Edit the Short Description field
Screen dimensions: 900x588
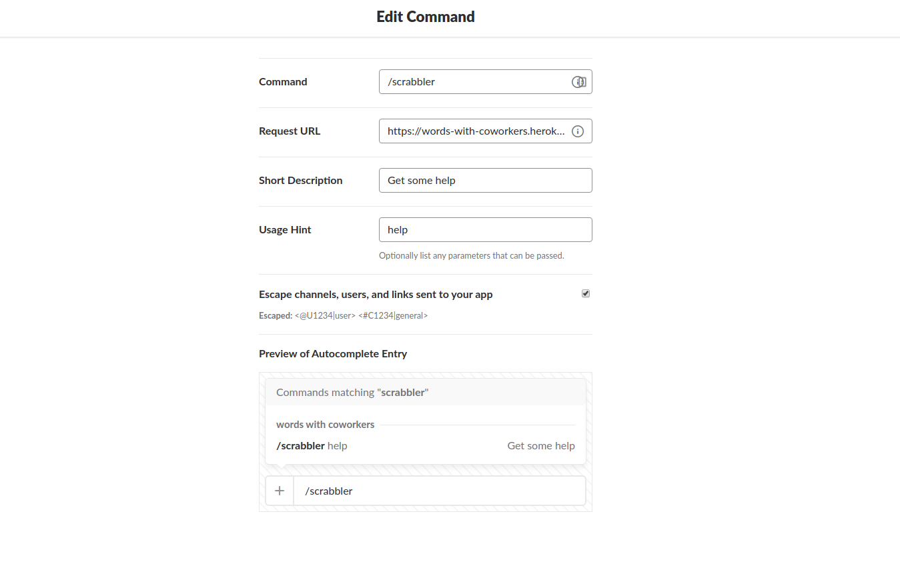pos(485,181)
